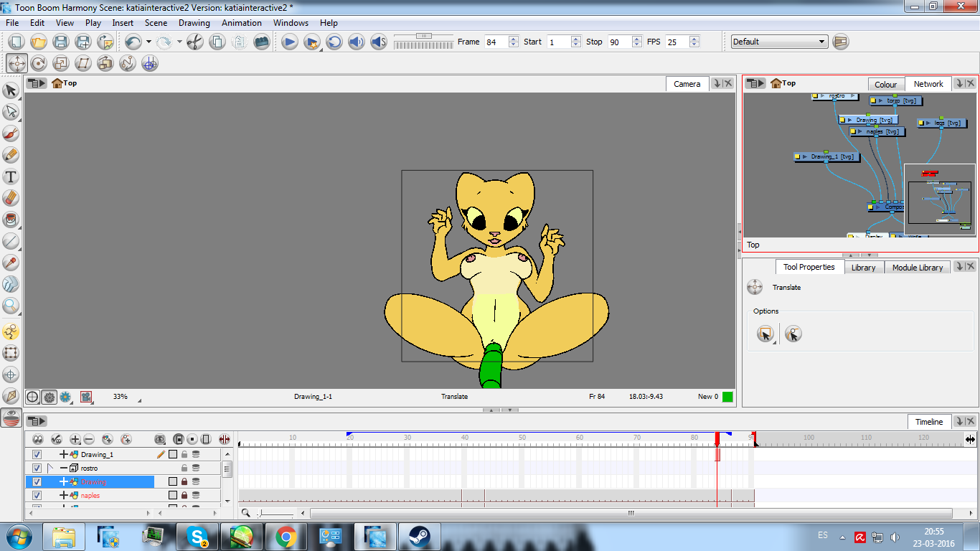
Task: Open the Default workspace dropdown
Action: 779,42
